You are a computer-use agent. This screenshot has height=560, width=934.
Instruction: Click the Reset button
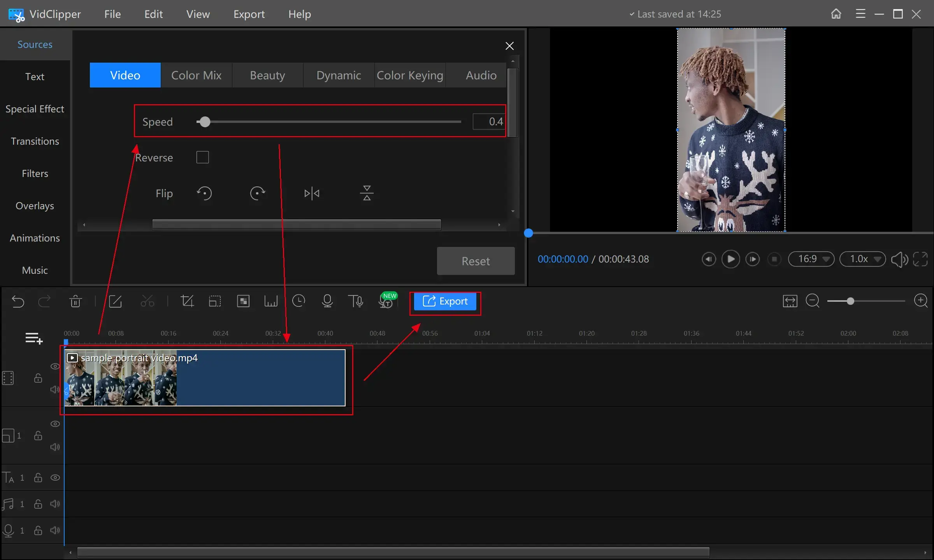(476, 261)
